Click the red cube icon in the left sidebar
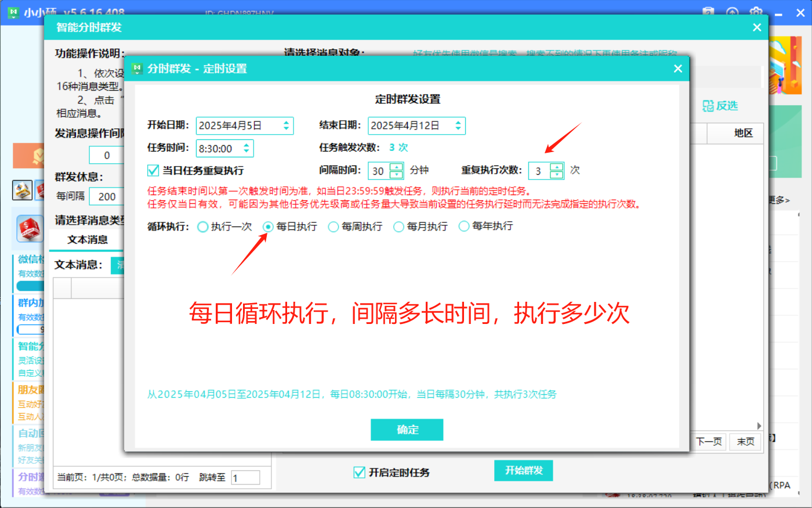 pyautogui.click(x=30, y=229)
